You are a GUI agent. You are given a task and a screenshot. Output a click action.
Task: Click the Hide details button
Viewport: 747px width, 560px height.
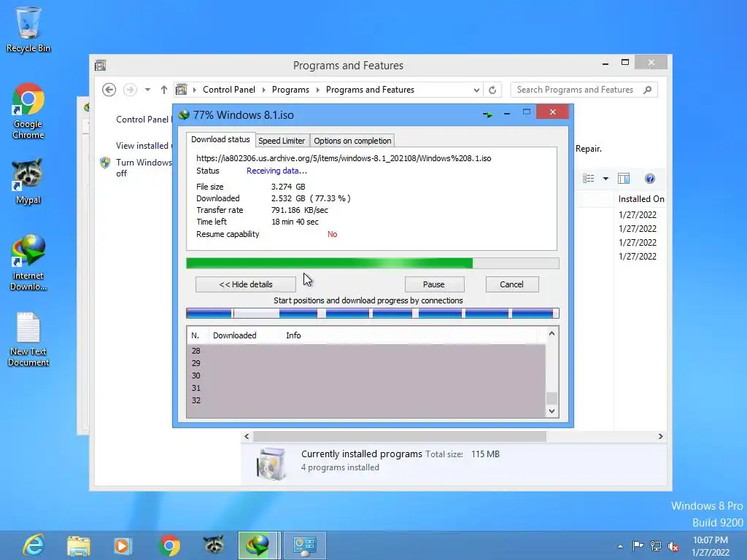click(x=246, y=284)
